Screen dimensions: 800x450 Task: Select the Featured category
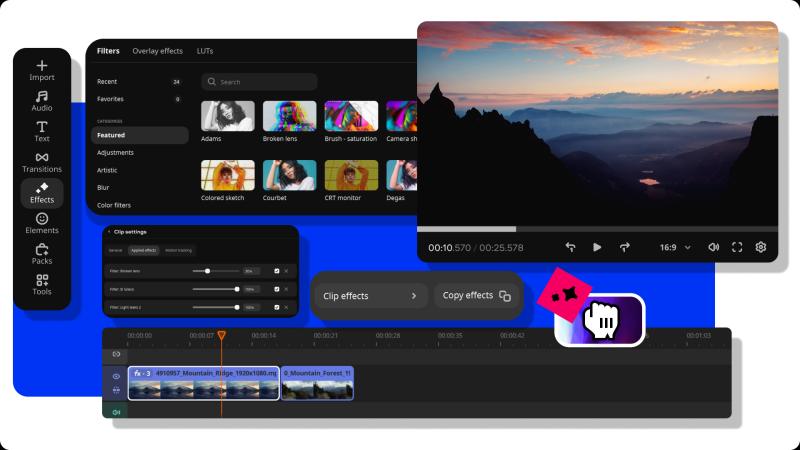[x=140, y=135]
